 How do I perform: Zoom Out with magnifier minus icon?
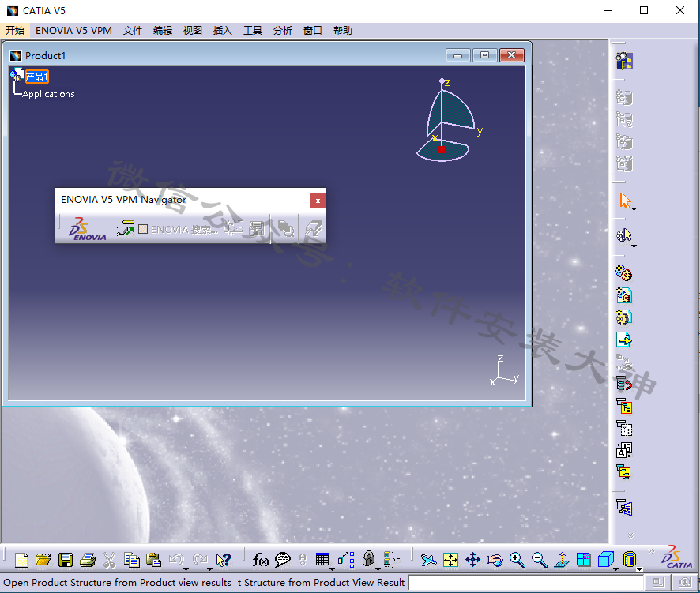click(540, 560)
